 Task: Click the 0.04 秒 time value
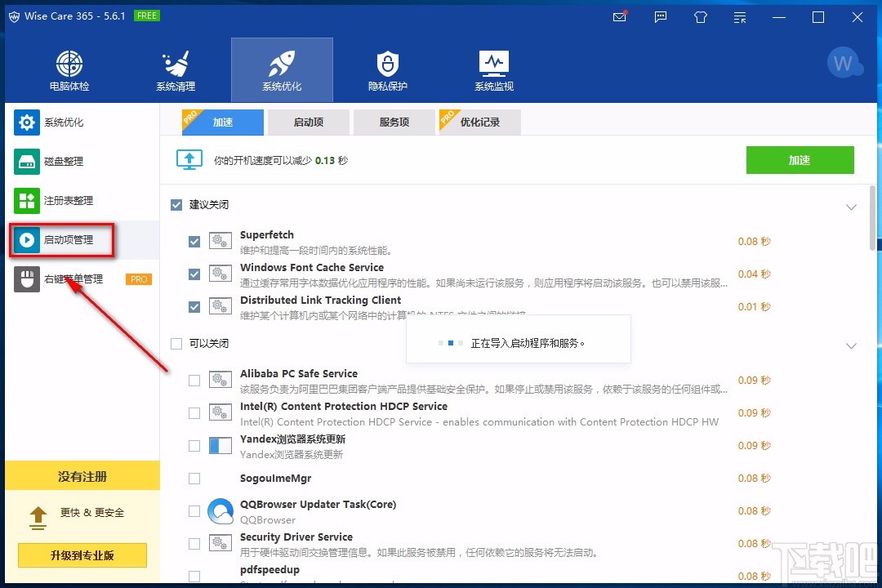click(x=755, y=274)
